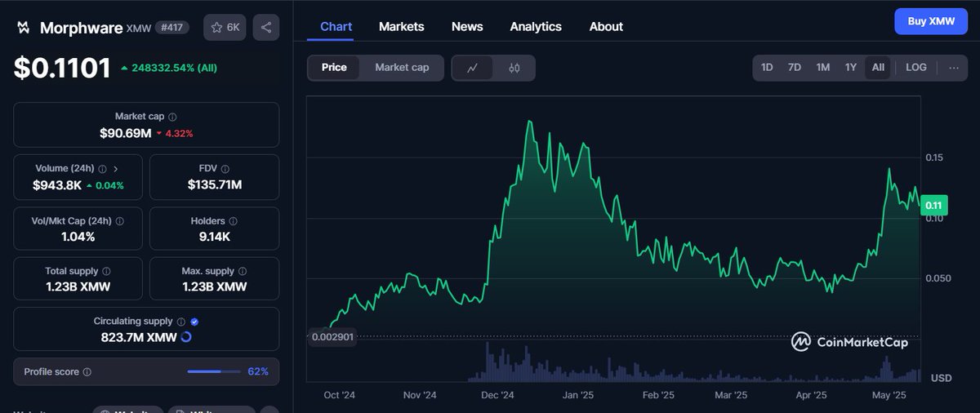The image size is (980, 413).
Task: Select the Price toggle
Action: tap(334, 68)
